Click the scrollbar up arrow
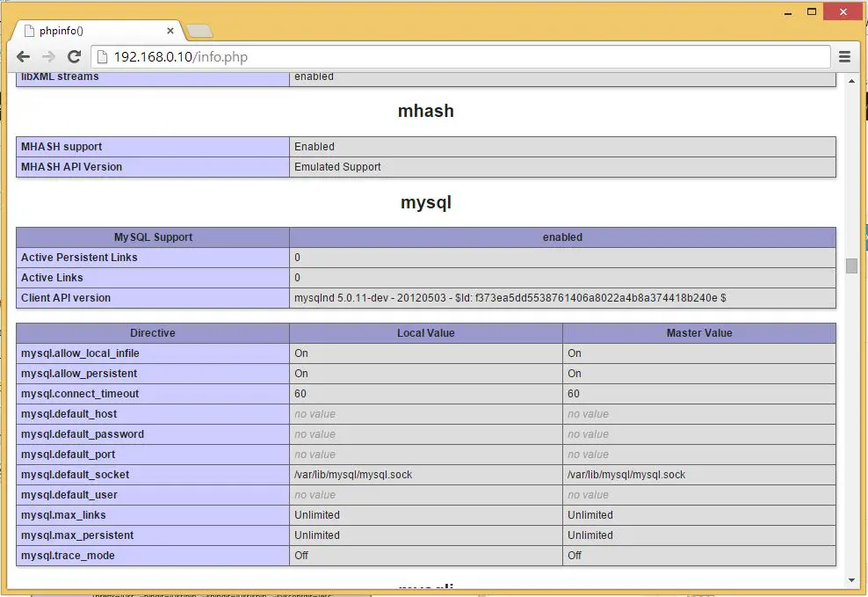This screenshot has width=868, height=597. [x=851, y=81]
